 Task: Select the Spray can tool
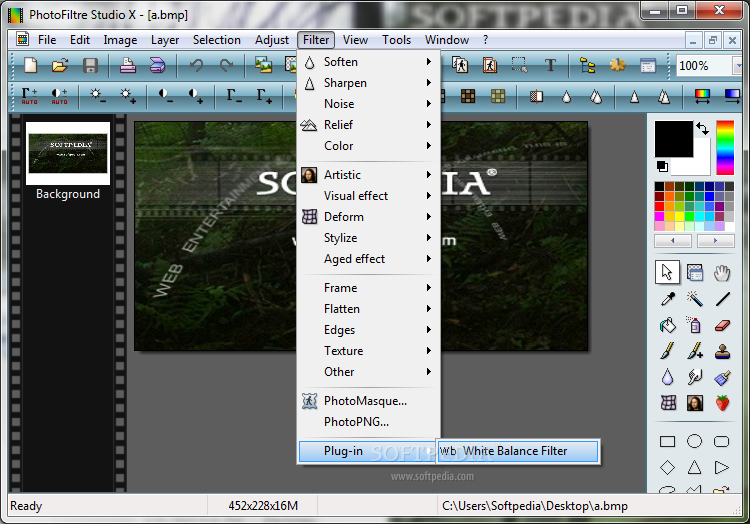point(695,326)
